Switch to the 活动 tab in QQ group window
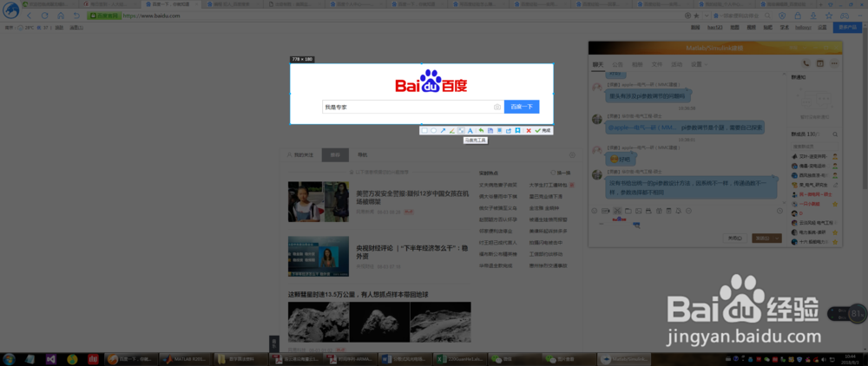The width and height of the screenshot is (868, 366). pyautogui.click(x=676, y=64)
